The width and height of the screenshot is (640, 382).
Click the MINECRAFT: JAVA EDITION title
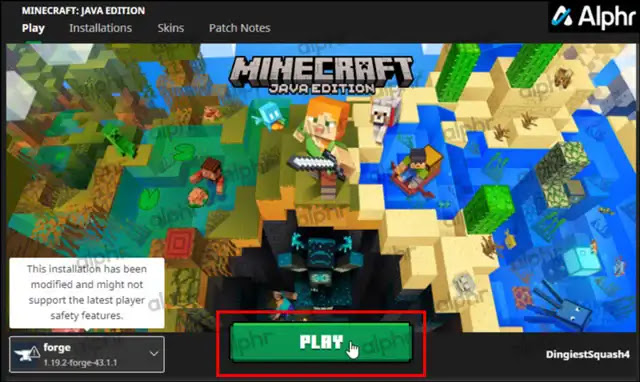[83, 11]
